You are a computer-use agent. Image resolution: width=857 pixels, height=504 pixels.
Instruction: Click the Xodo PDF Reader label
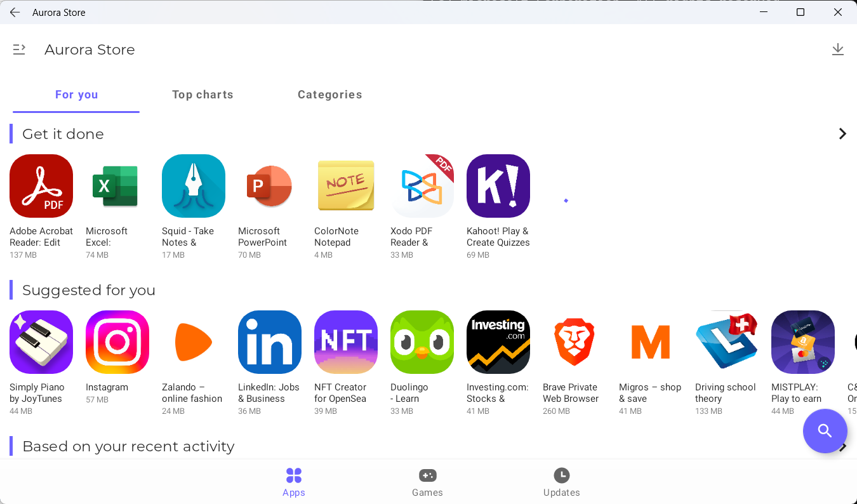click(x=411, y=237)
